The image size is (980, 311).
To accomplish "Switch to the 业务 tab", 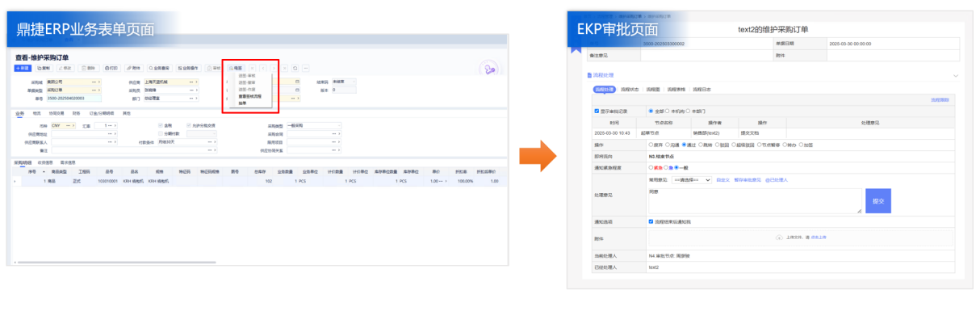I will 19,113.
